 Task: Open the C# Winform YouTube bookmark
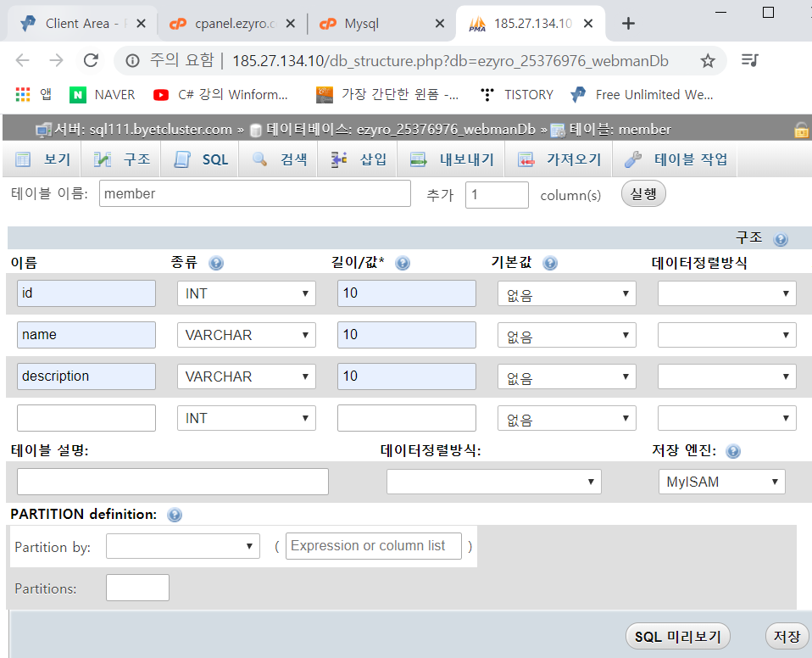pos(220,95)
